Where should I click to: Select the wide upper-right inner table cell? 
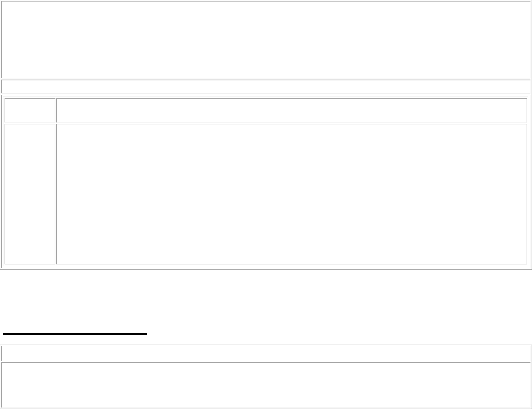pyautogui.click(x=292, y=111)
